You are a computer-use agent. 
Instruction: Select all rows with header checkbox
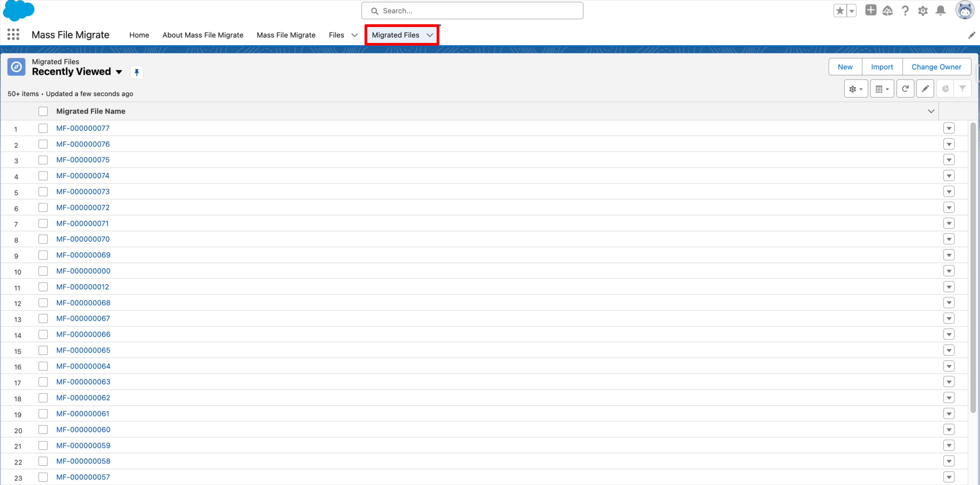43,111
